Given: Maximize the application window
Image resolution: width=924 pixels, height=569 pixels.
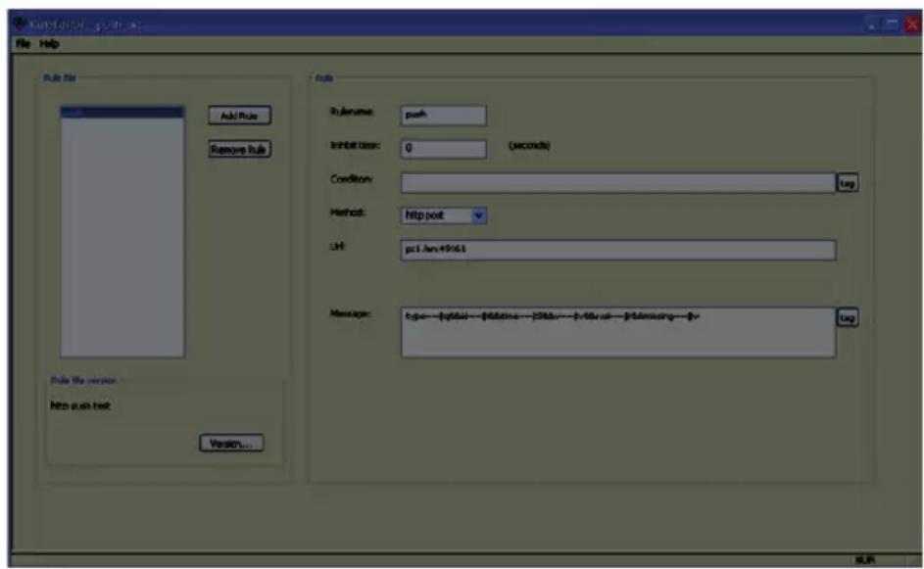Looking at the screenshot, I should click(893, 24).
